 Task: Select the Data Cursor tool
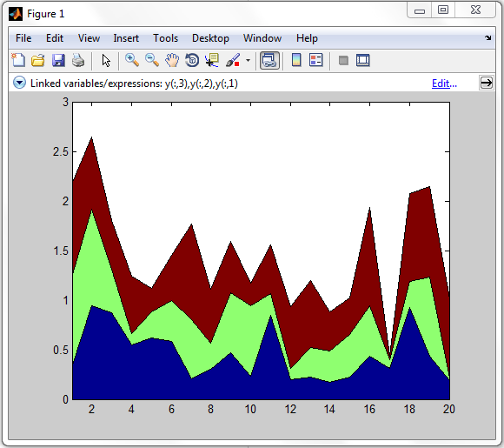pyautogui.click(x=212, y=60)
